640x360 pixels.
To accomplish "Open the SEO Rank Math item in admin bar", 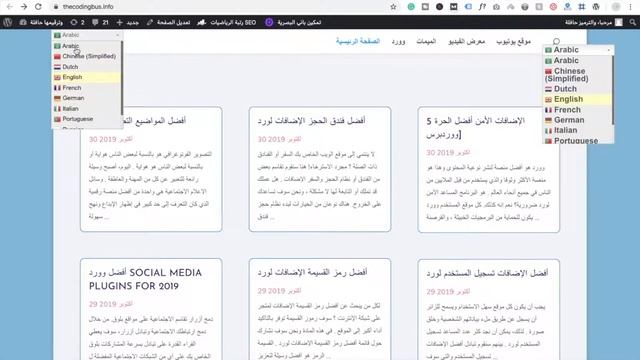I will [227, 22].
